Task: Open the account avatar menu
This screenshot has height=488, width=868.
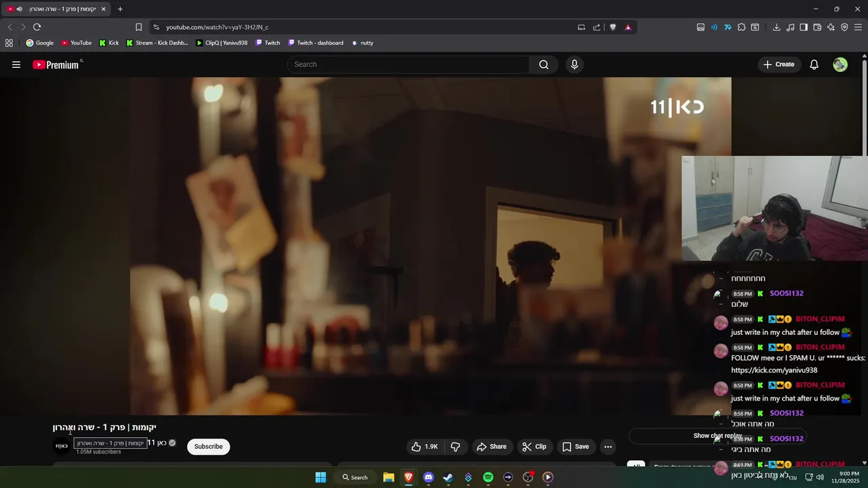Action: click(840, 64)
